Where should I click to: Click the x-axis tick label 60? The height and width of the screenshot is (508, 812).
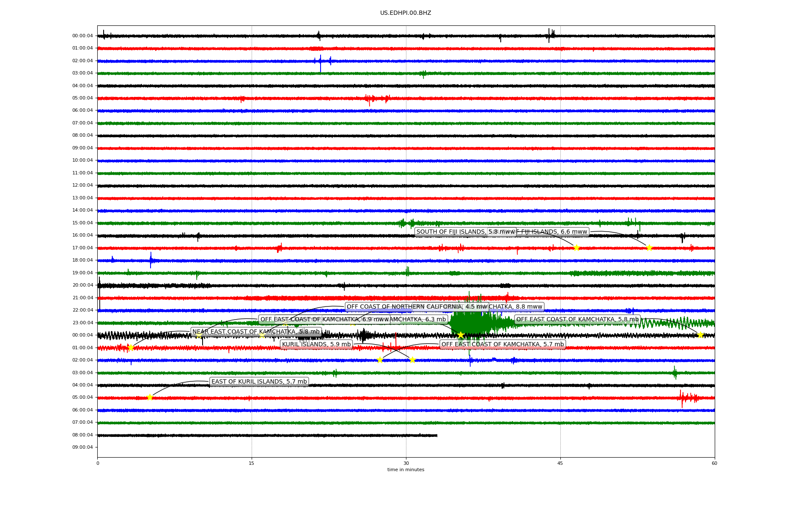point(714,463)
